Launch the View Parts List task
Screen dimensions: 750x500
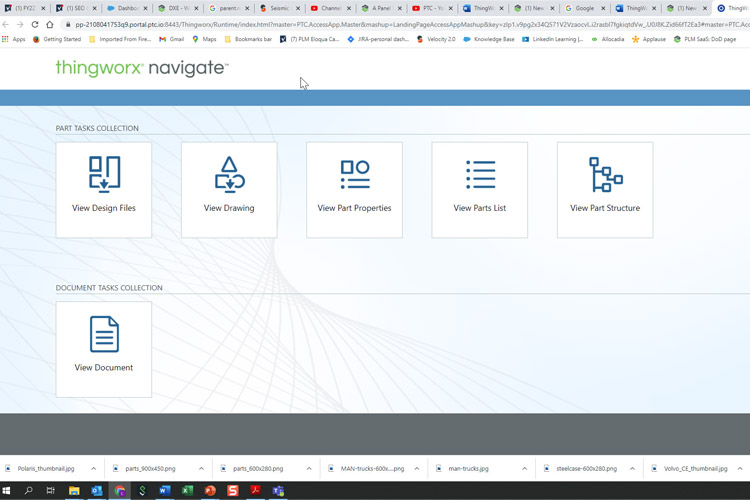pyautogui.click(x=479, y=189)
